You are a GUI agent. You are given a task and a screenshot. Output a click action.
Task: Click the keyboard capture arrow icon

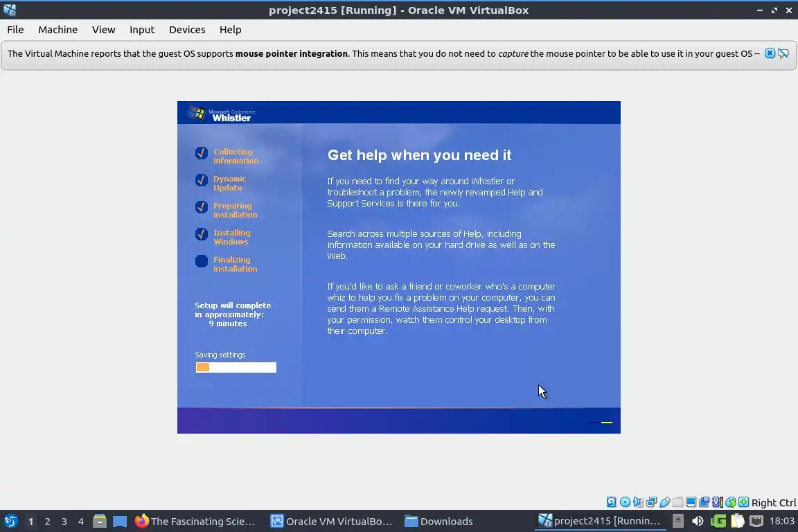(743, 502)
